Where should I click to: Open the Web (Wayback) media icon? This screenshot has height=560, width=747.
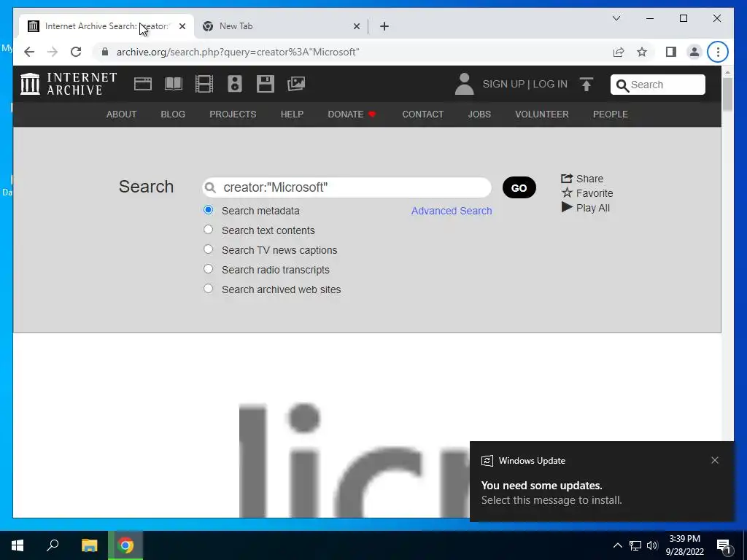(142, 84)
